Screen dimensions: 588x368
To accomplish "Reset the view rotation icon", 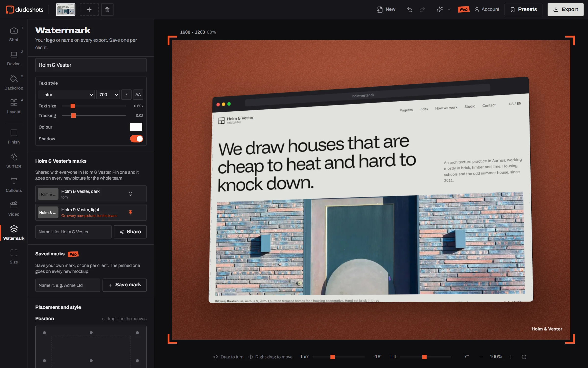I will [x=524, y=357].
